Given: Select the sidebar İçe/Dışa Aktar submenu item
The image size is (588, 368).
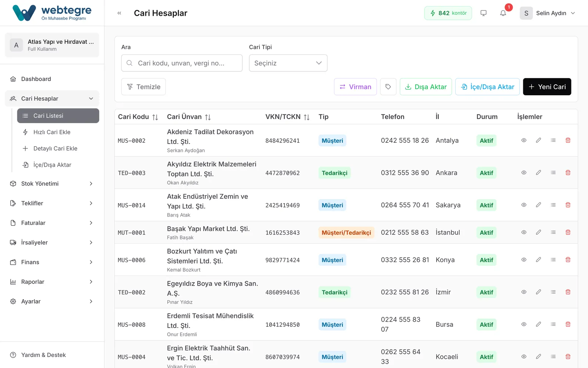Looking at the screenshot, I should click(x=58, y=165).
